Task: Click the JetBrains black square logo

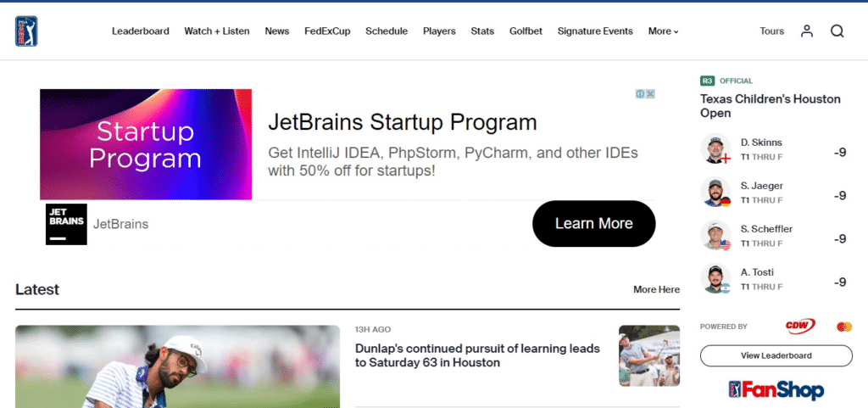Action: (x=66, y=224)
